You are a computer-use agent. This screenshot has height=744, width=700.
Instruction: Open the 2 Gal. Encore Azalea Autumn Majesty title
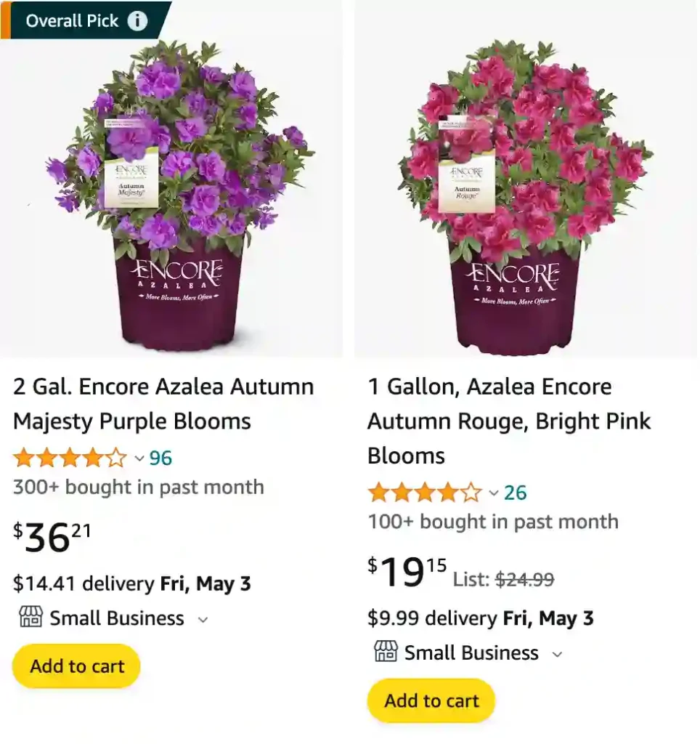pos(163,404)
